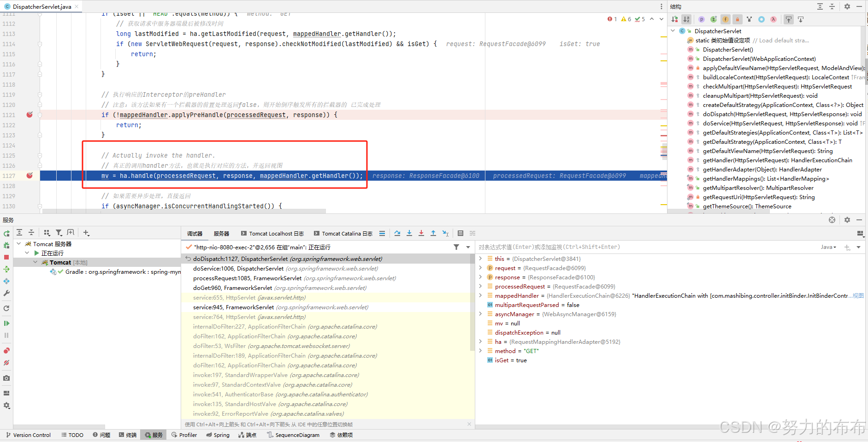Stop the Tomcat server with red square
868x442 pixels.
[x=6, y=257]
